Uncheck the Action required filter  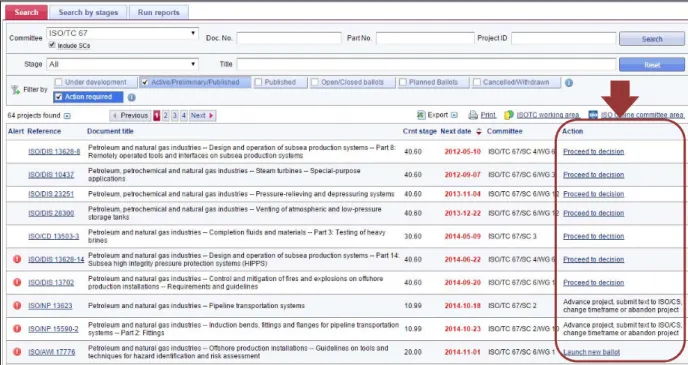(59, 97)
